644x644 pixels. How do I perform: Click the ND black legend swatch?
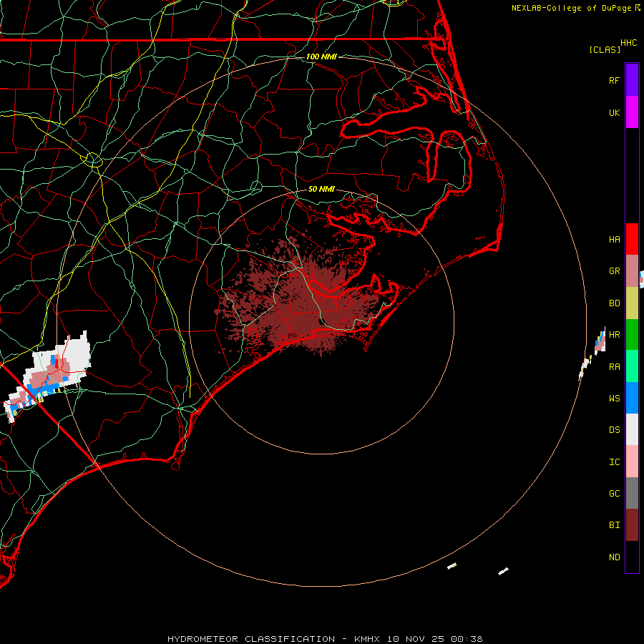pos(632,557)
